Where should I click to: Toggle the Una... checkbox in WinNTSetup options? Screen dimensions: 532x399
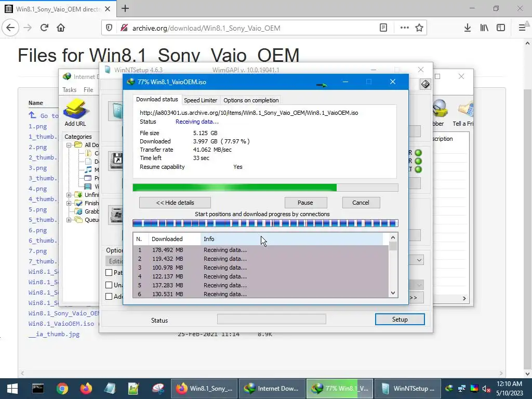(109, 285)
